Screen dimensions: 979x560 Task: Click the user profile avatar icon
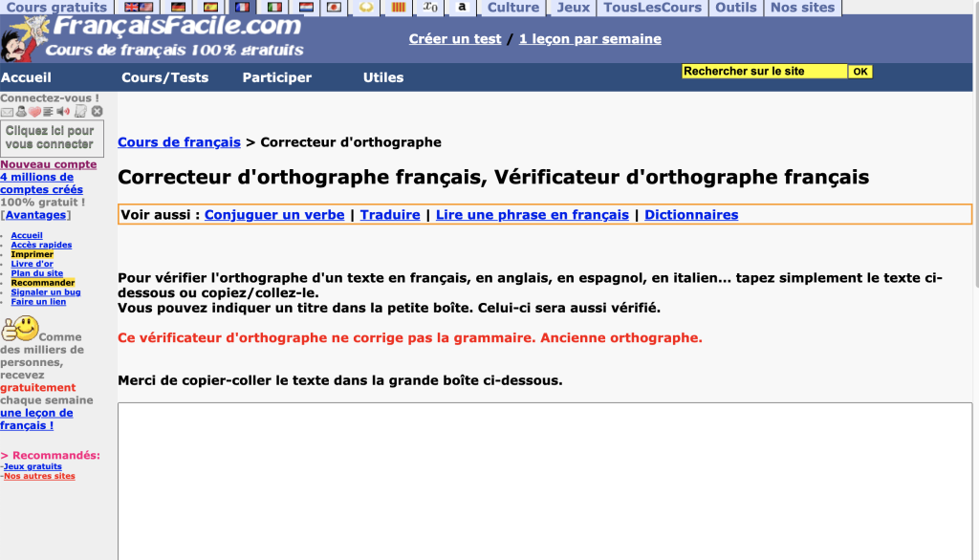point(21,112)
